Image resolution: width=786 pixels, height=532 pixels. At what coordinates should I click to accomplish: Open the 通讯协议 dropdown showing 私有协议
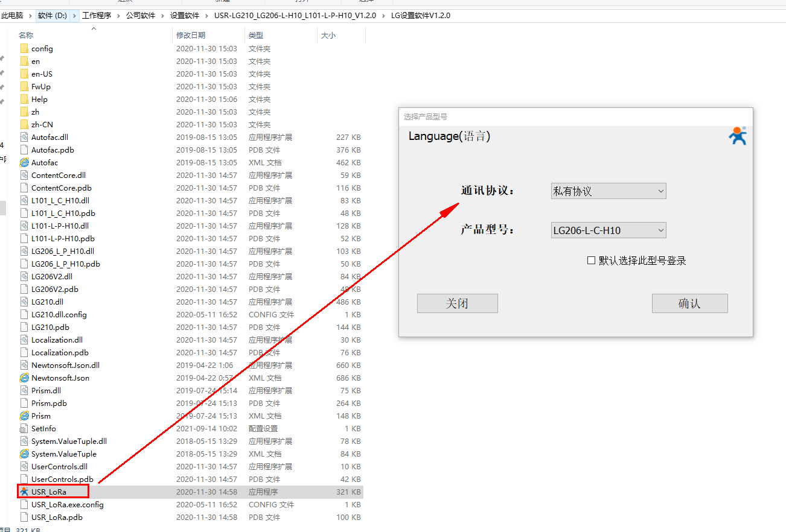click(x=608, y=191)
